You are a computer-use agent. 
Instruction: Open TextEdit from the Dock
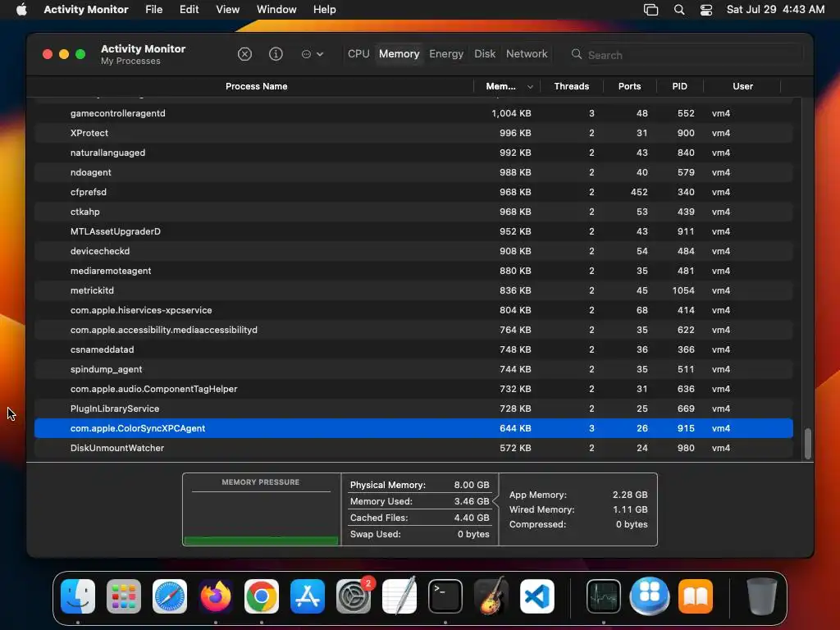[x=399, y=596]
